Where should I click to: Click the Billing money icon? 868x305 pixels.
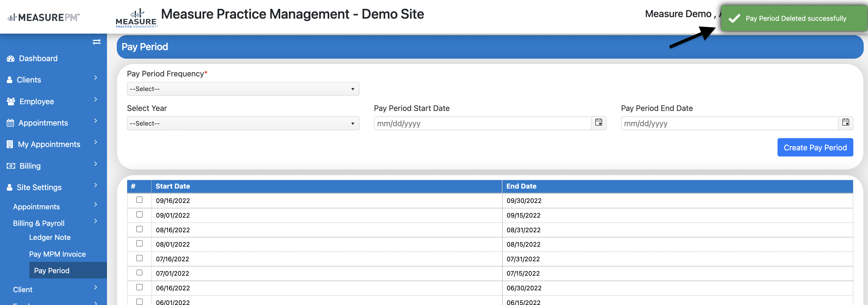click(11, 166)
